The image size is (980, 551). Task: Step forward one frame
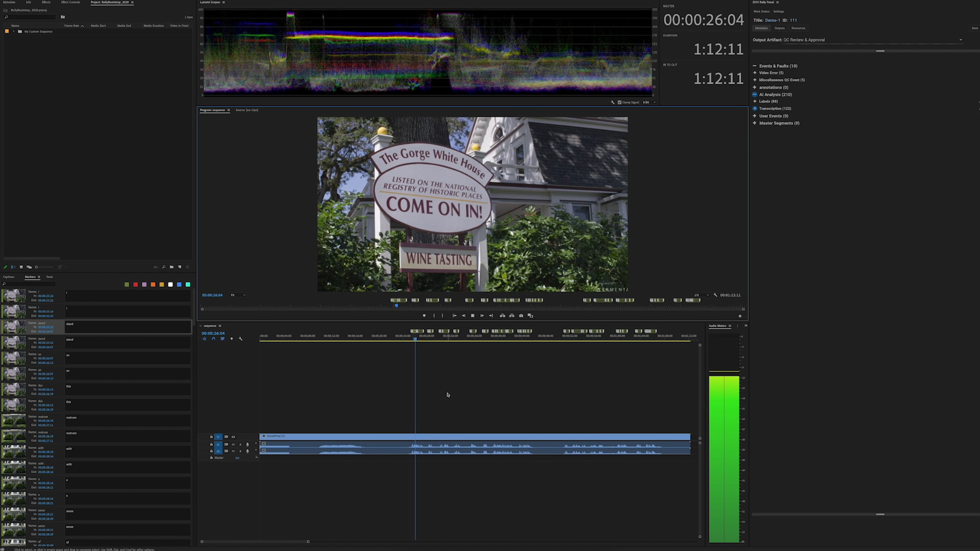coord(482,315)
